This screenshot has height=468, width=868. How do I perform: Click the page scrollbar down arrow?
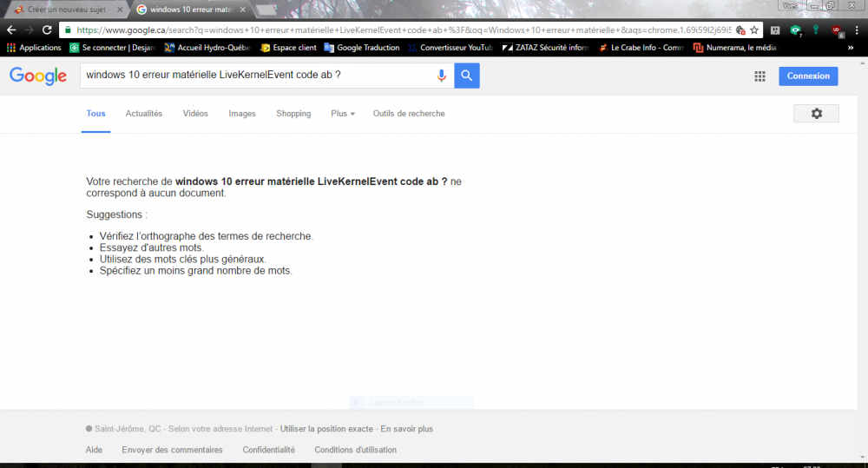coord(863,458)
